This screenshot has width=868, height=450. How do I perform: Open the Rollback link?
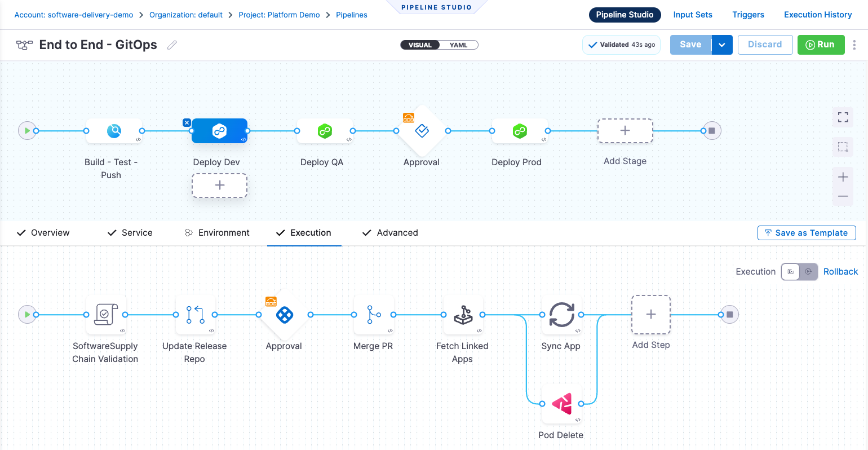840,271
